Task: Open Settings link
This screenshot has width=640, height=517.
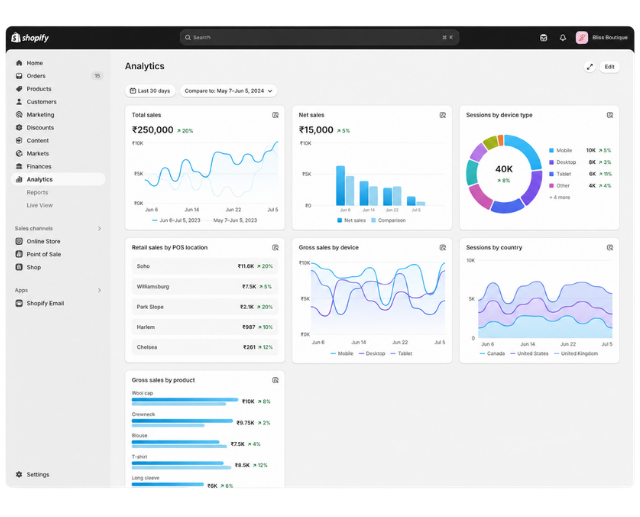Action: click(38, 475)
